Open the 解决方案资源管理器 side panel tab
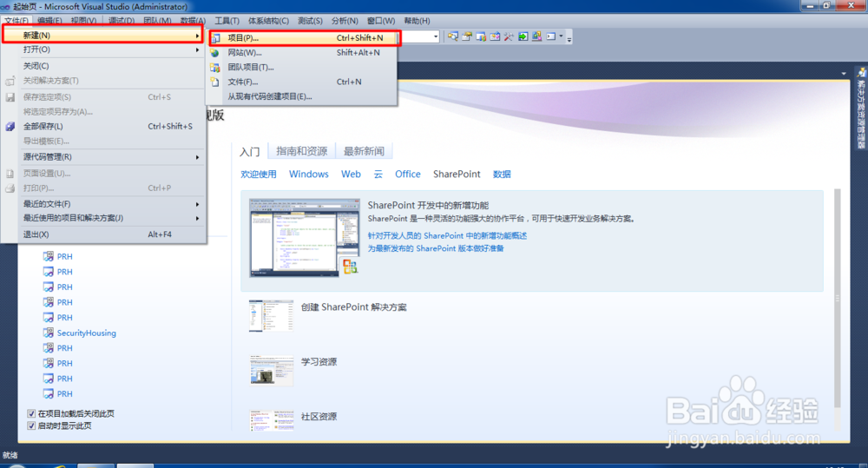 tap(861, 109)
